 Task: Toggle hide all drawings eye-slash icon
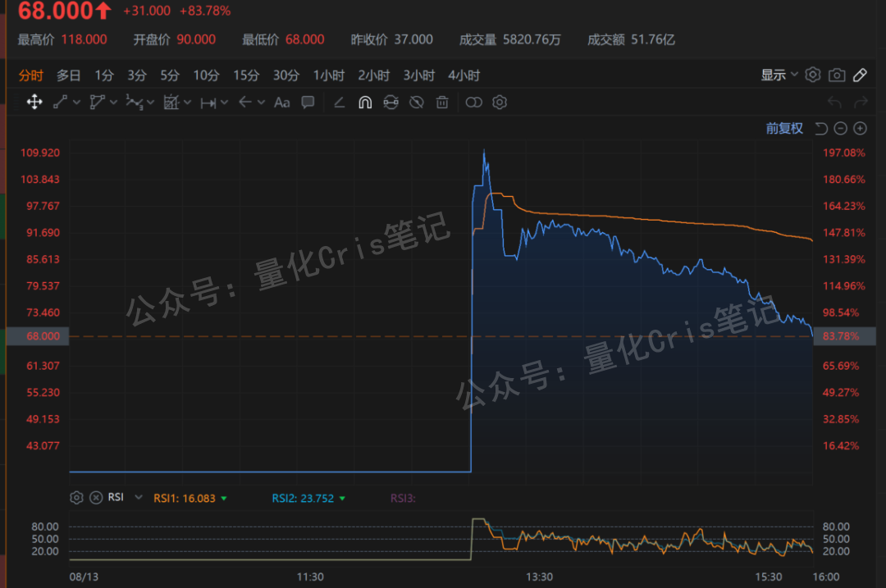414,102
